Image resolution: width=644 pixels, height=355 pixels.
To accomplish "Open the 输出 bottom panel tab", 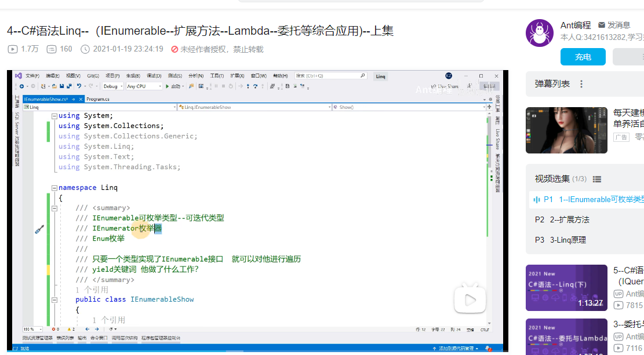I will point(82,338).
